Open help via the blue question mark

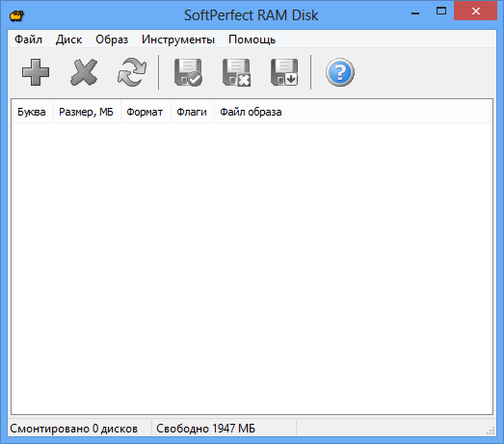[x=340, y=72]
